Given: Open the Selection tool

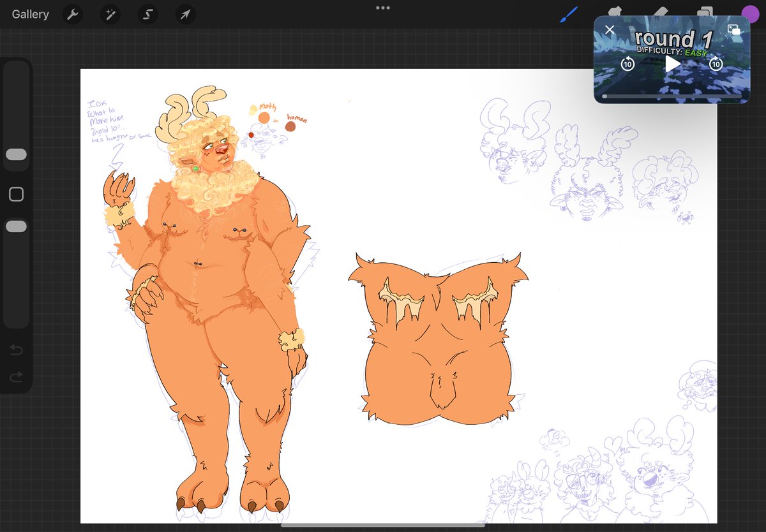Looking at the screenshot, I should (x=148, y=14).
